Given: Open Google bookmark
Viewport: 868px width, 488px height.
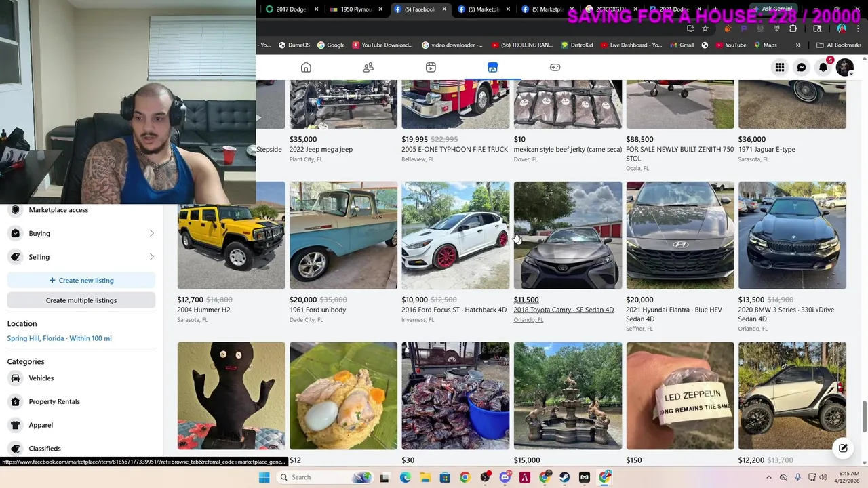Looking at the screenshot, I should tap(330, 45).
